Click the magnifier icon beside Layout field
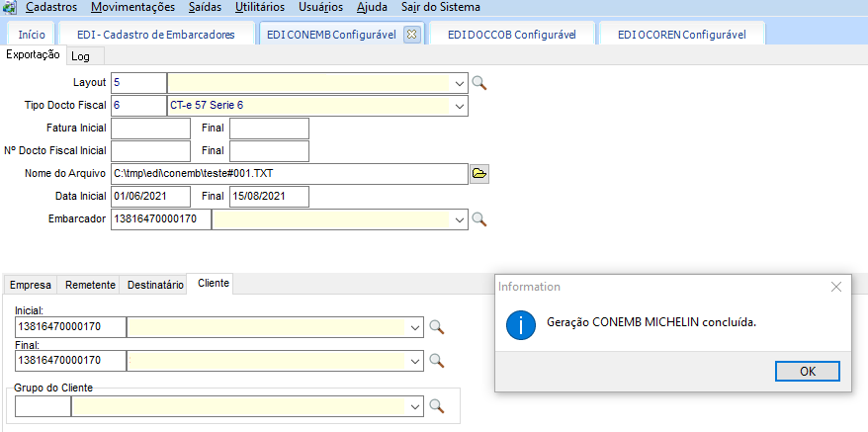Viewport: 868px width, 432px height. [x=479, y=83]
